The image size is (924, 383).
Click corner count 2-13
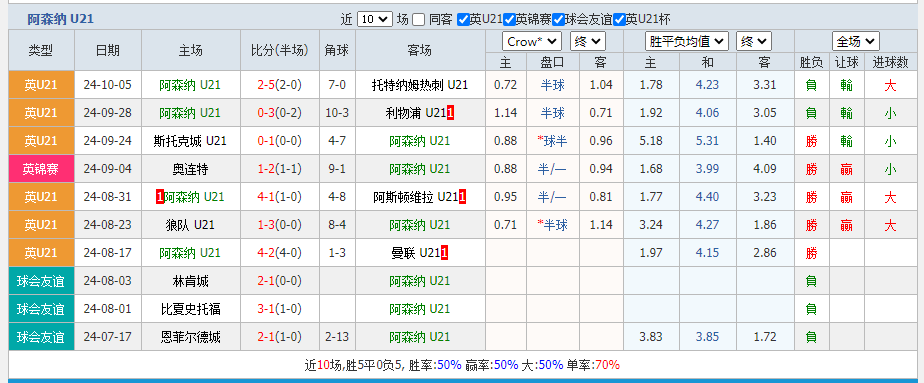336,337
